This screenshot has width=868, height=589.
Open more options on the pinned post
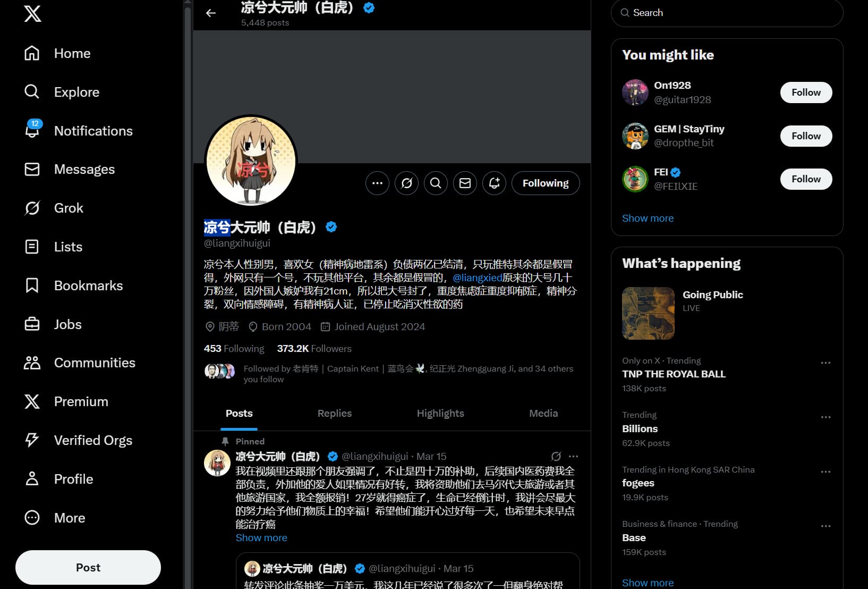coord(573,456)
